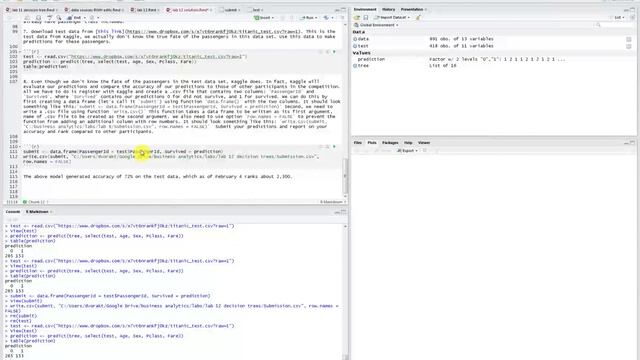
Task: Follow the dropbox titanic_test.csv link on line 99
Action: pyautogui.click(x=213, y=31)
